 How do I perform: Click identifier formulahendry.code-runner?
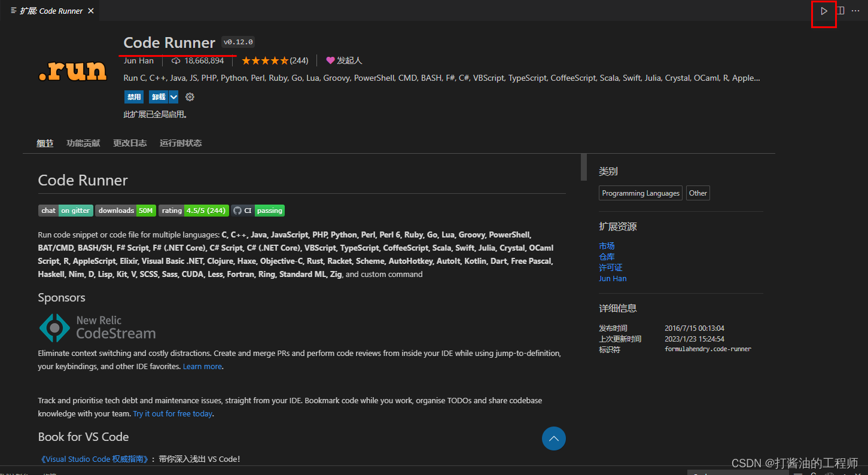coord(708,349)
